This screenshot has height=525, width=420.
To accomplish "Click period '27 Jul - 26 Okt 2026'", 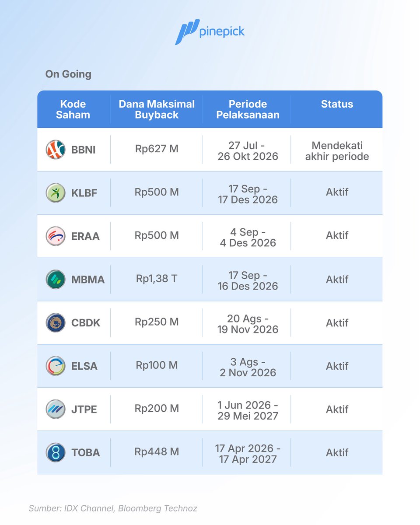I will (x=248, y=151).
